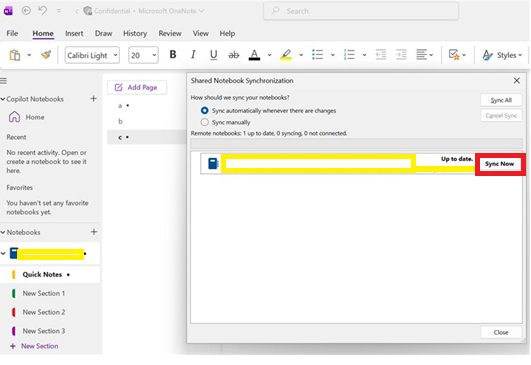Image resolution: width=531 pixels, height=365 pixels.
Task: Click the Undo arrow icon
Action: pyautogui.click(x=43, y=11)
